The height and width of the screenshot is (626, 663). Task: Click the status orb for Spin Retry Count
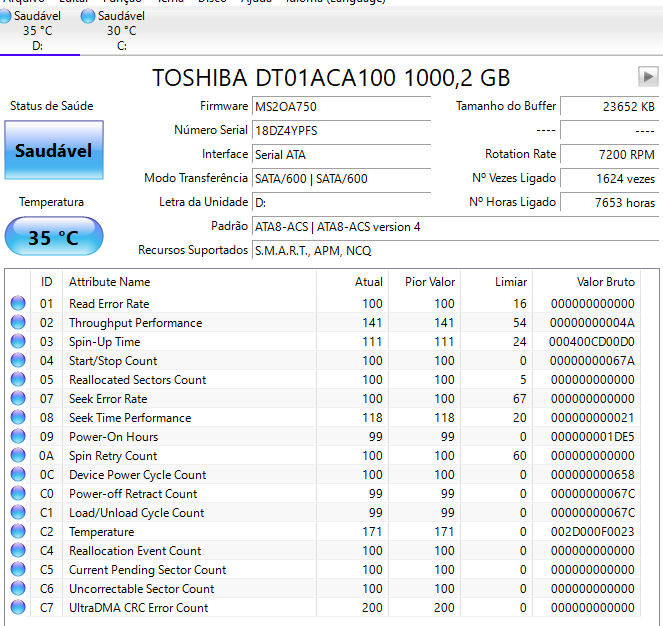point(18,455)
